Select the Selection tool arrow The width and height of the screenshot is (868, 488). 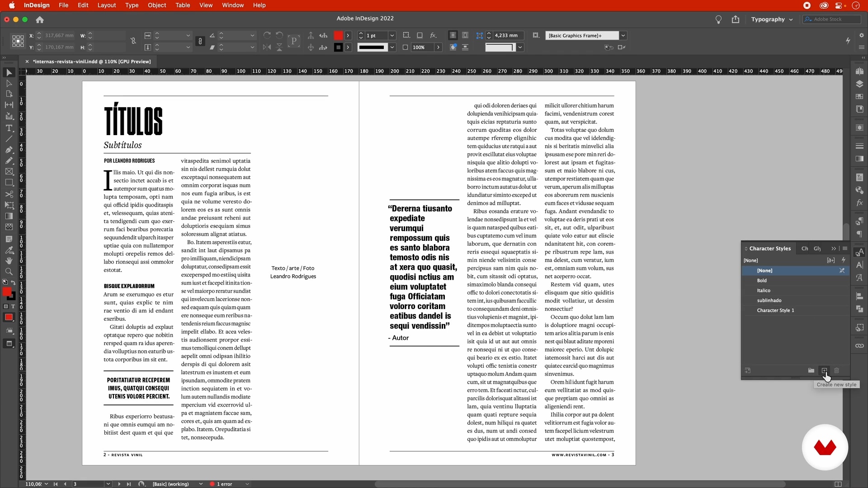(x=9, y=73)
